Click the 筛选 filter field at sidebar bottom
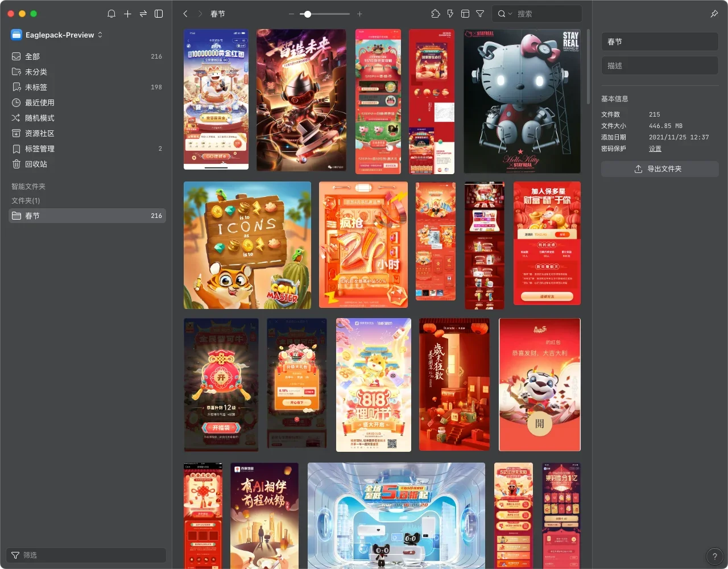The image size is (728, 569). 86,555
